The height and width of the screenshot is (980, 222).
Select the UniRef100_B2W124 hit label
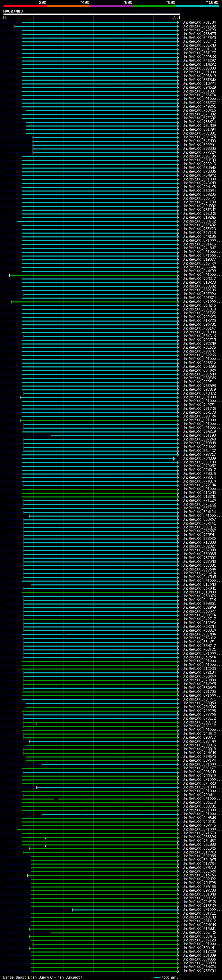199,512
